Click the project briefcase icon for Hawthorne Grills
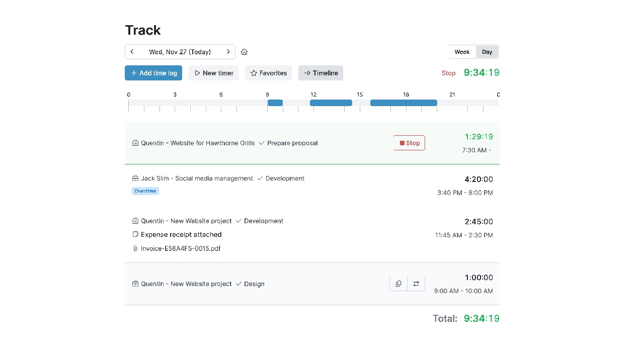Image resolution: width=644 pixels, height=362 pixels. 135,143
